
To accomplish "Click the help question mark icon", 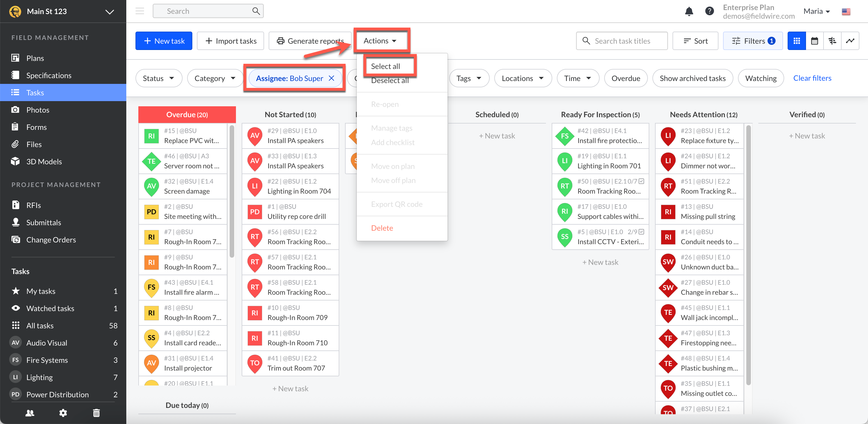I will 709,11.
